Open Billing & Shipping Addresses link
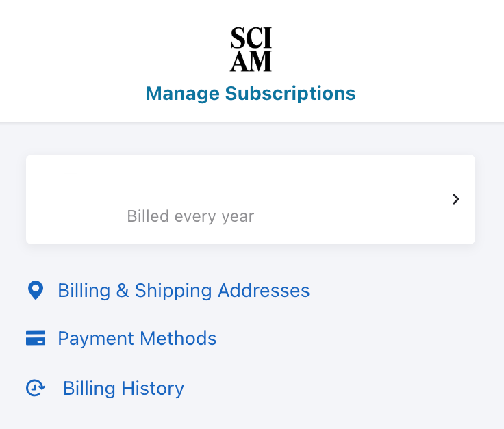The image size is (504, 429). click(184, 290)
